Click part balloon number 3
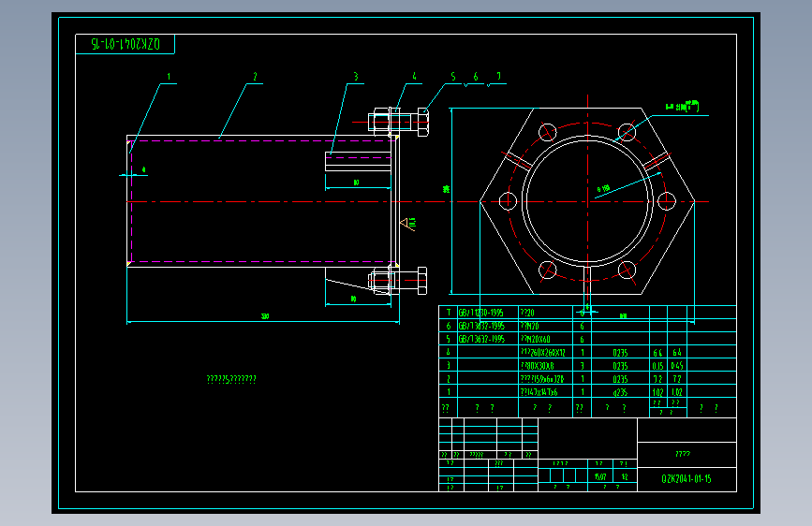 point(356,77)
